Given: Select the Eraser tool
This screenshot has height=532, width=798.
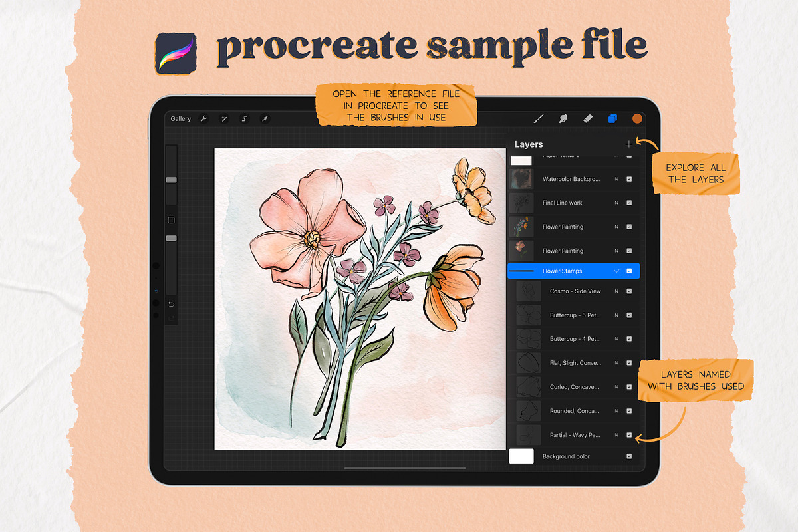Looking at the screenshot, I should click(587, 118).
